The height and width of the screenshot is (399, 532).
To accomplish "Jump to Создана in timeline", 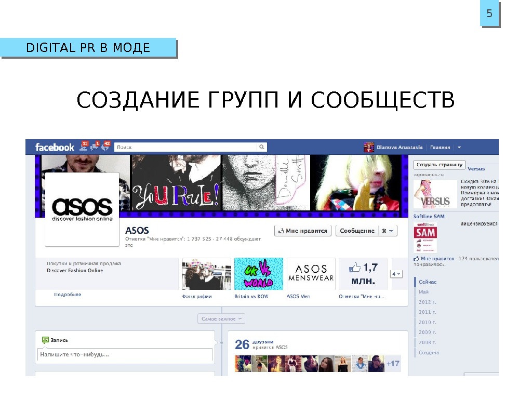I will coord(429,353).
